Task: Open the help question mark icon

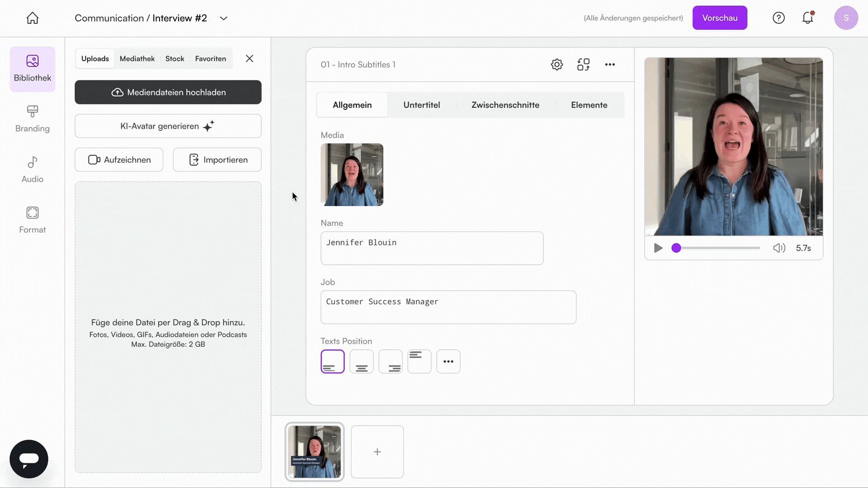Action: [x=778, y=18]
